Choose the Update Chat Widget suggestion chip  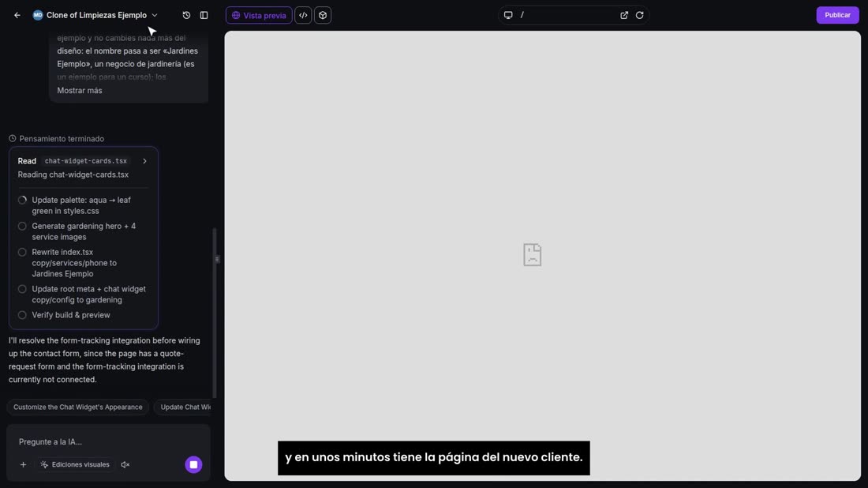pyautogui.click(x=182, y=407)
